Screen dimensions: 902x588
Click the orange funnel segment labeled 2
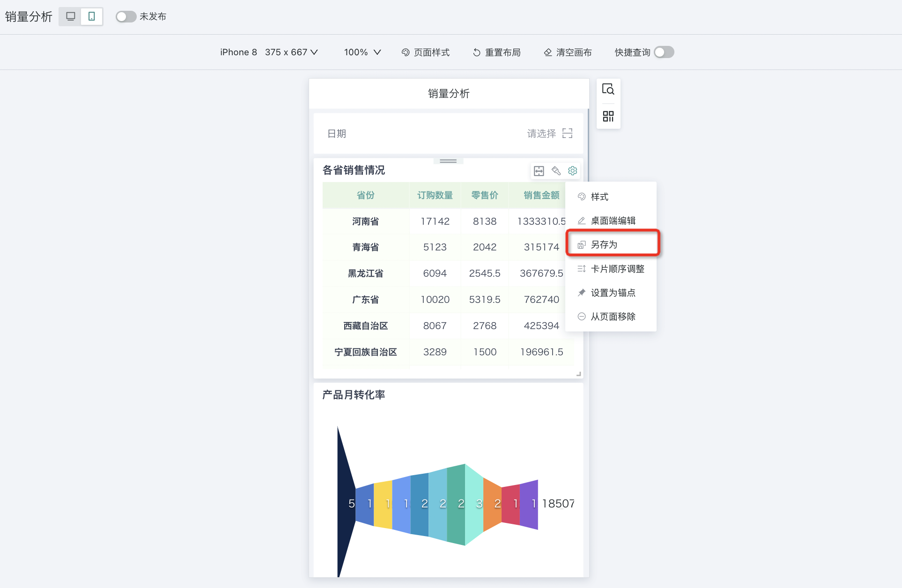tap(492, 504)
